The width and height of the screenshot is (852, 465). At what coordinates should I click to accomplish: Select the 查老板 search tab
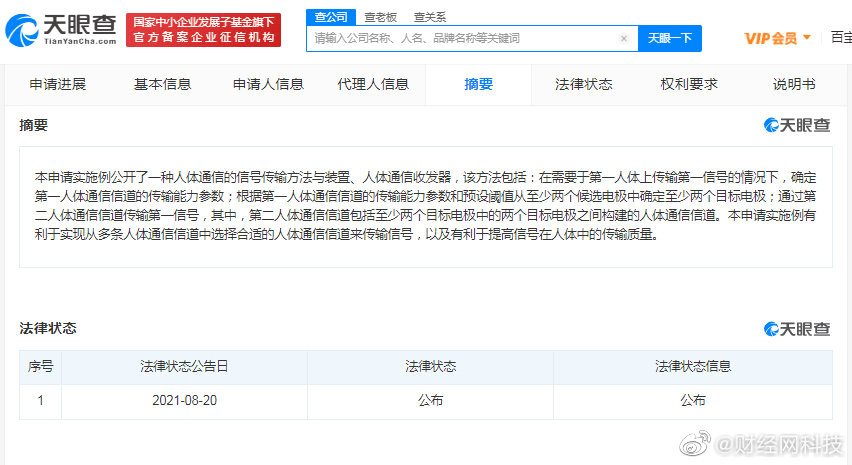pyautogui.click(x=379, y=17)
